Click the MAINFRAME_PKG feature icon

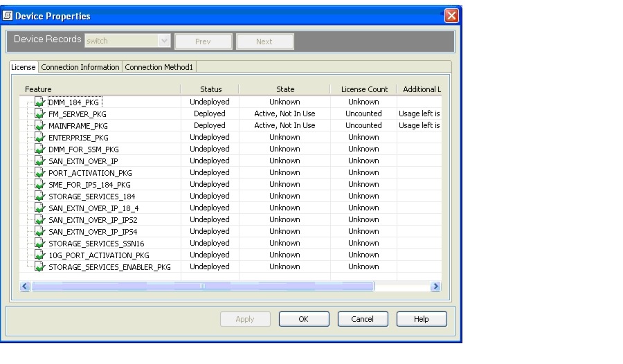(39, 126)
